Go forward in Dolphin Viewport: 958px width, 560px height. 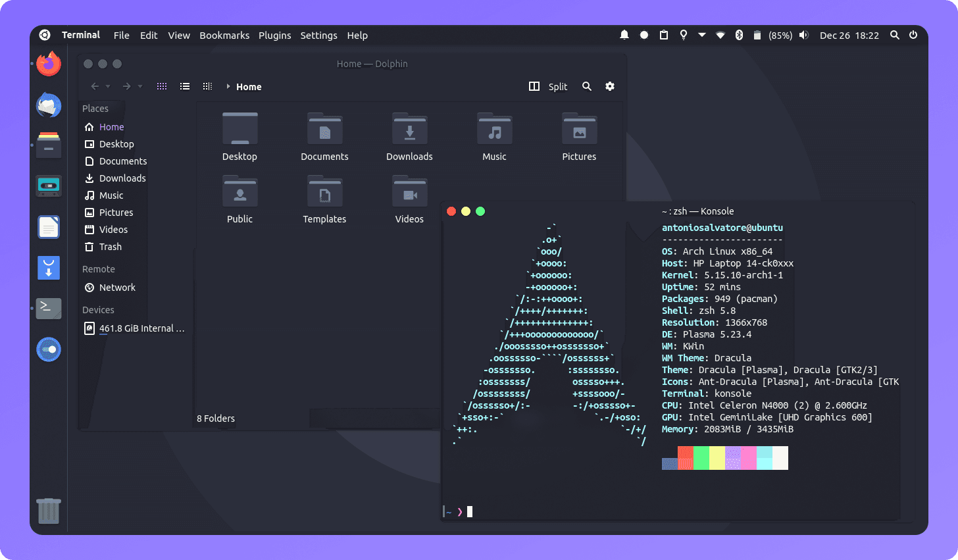126,86
